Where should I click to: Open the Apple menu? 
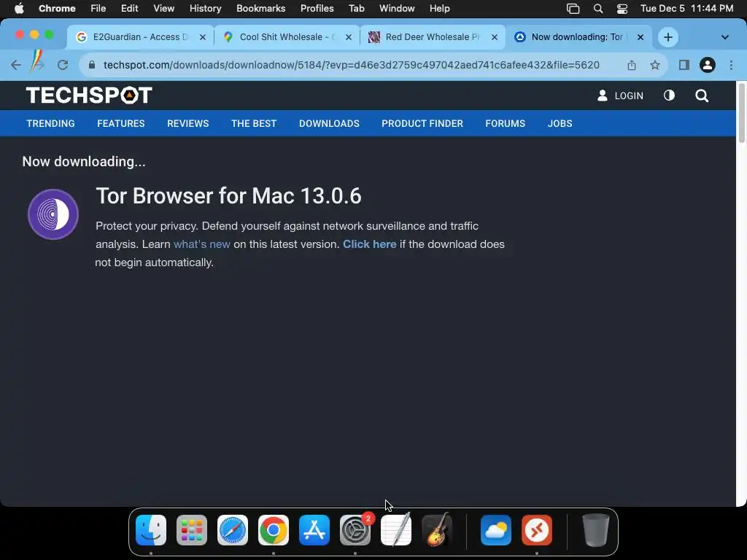(18, 9)
